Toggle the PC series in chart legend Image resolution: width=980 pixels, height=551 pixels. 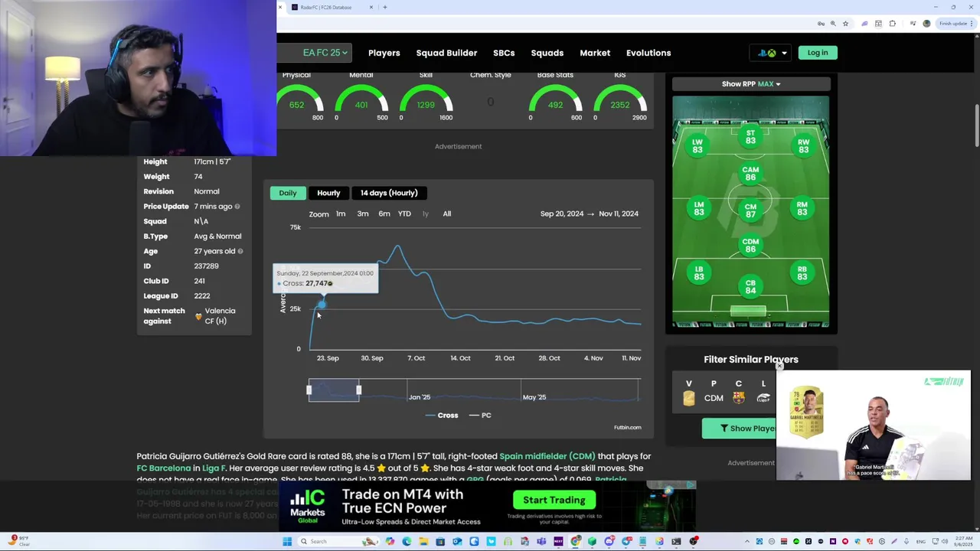coord(480,416)
